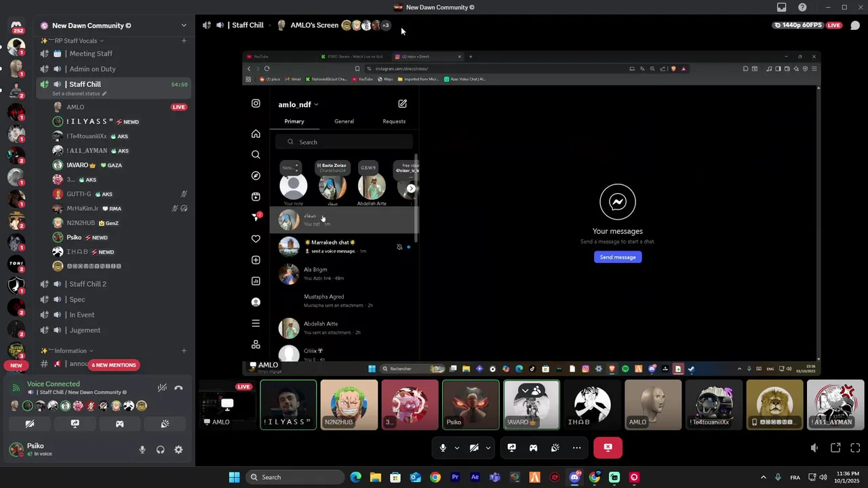Share your screen from the voice panel
The width and height of the screenshot is (868, 488).
pyautogui.click(x=75, y=424)
